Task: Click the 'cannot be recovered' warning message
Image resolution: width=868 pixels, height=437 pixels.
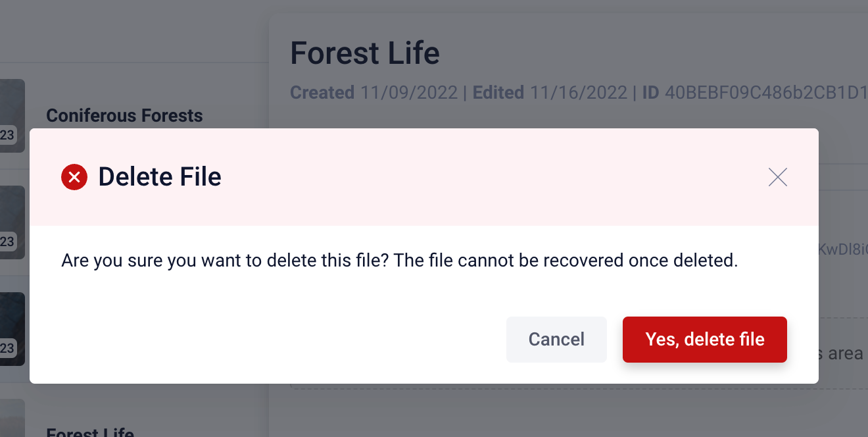Action: click(400, 261)
